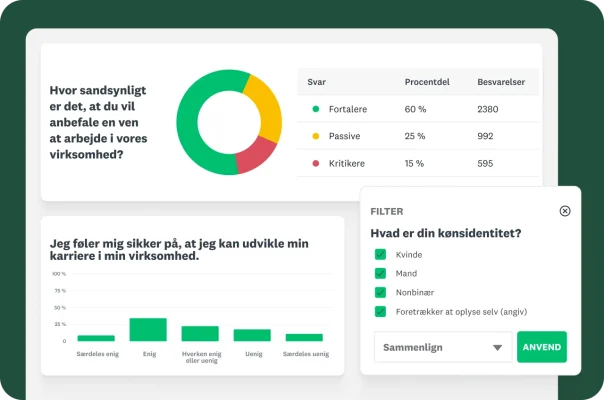Click the Svar column header

click(316, 82)
